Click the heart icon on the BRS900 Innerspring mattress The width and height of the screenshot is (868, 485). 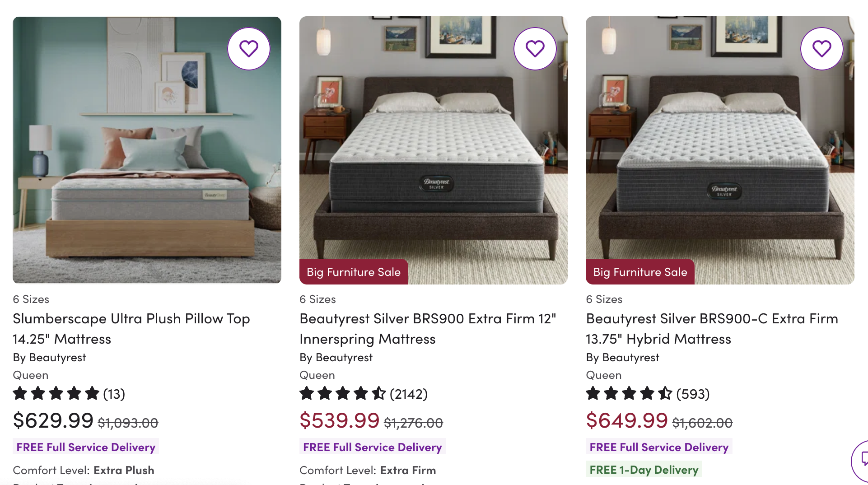(x=535, y=48)
